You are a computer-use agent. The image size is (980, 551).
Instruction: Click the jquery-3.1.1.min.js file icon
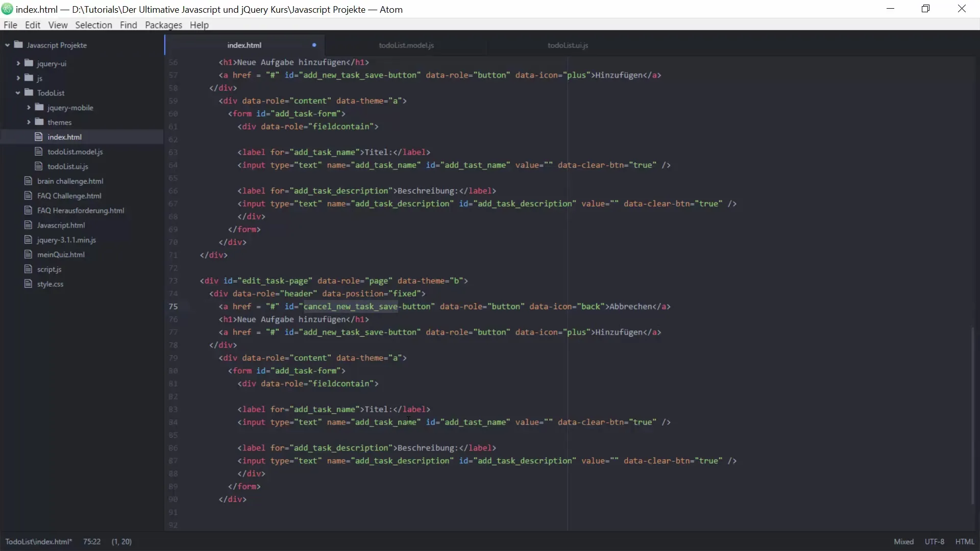[x=28, y=240]
